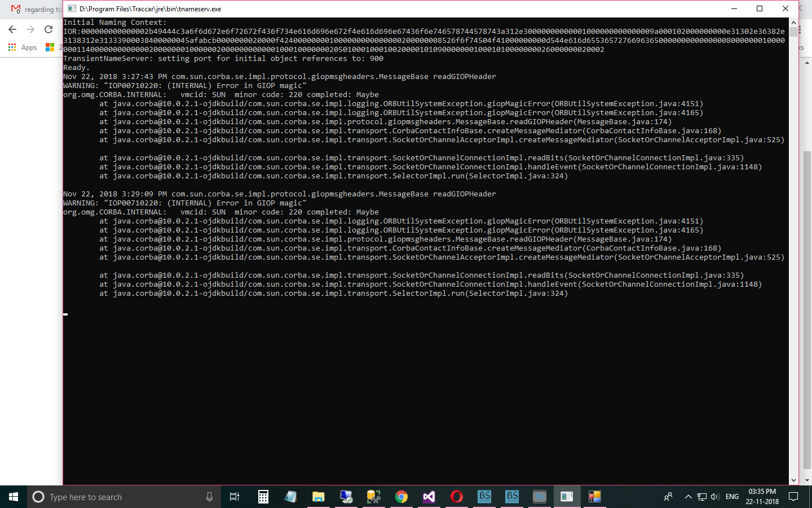
Task: Open the Start menu
Action: [13, 497]
